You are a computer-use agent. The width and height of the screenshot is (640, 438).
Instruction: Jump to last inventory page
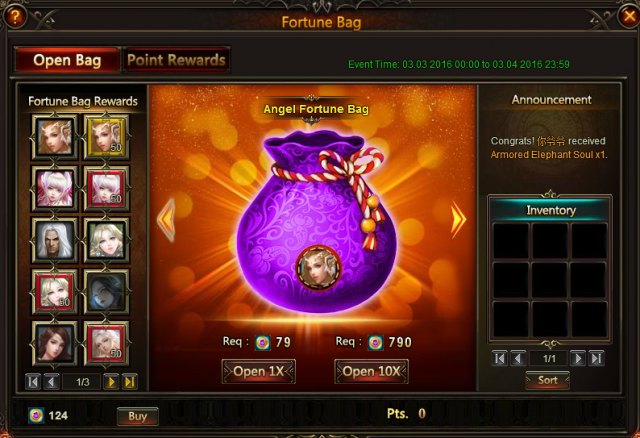click(x=597, y=358)
